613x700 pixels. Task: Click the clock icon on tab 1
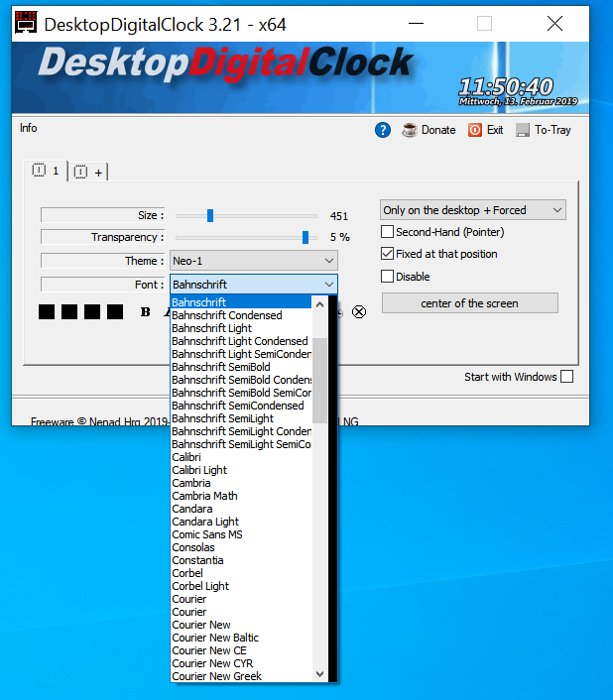pos(39,171)
